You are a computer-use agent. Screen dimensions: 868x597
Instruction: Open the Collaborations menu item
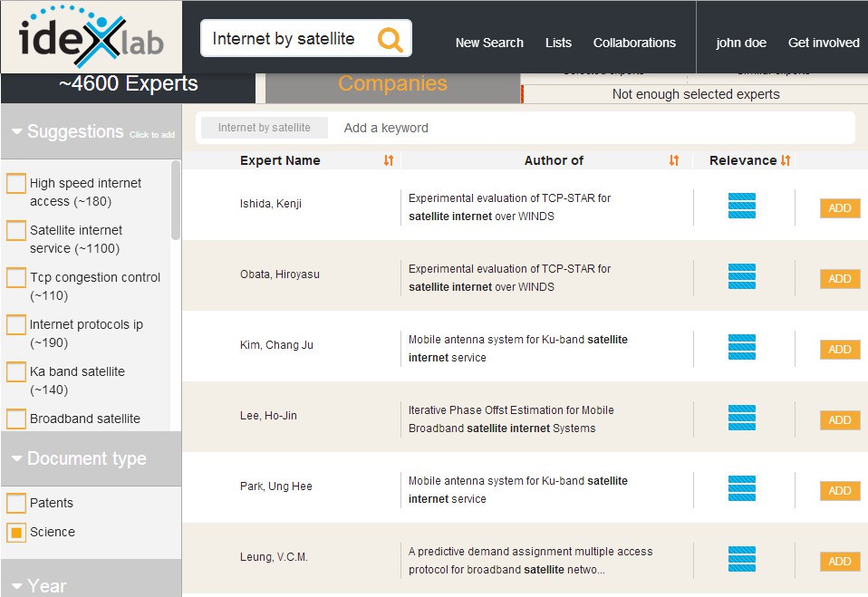point(634,43)
